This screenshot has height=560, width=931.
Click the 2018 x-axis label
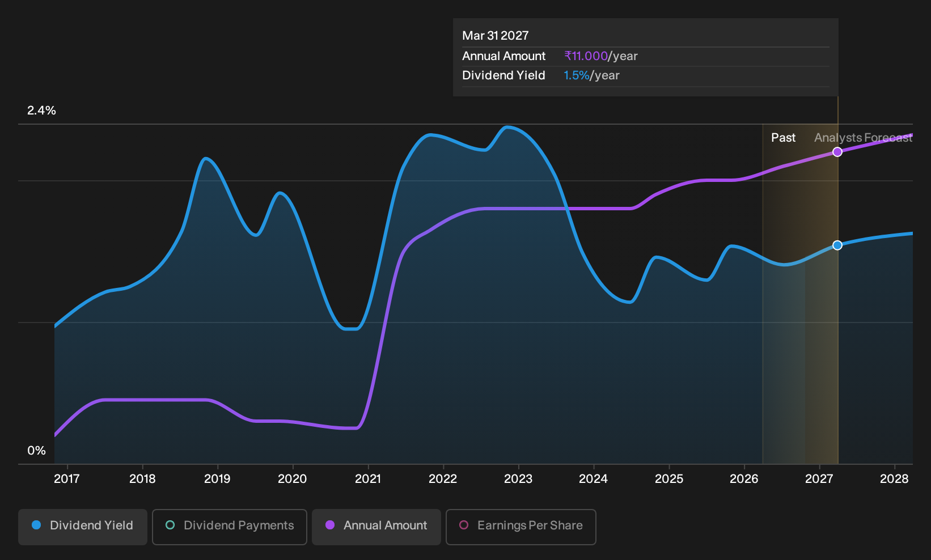[142, 479]
